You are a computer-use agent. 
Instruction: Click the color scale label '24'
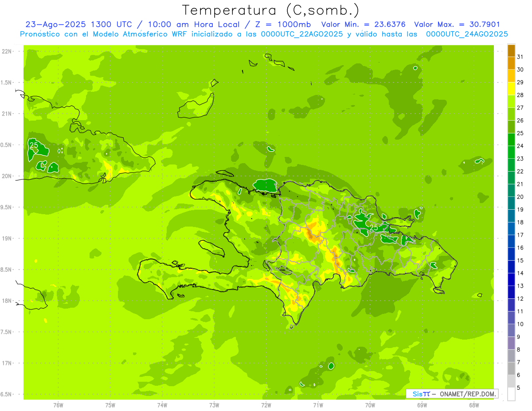pyautogui.click(x=520, y=146)
